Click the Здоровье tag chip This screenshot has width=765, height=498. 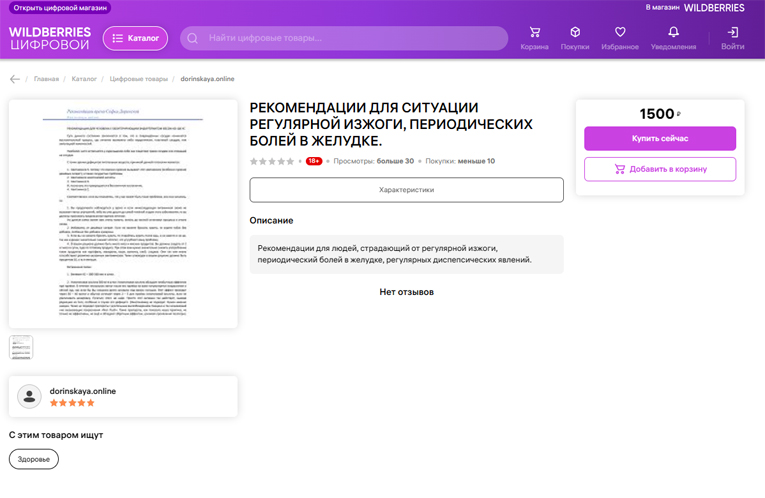click(34, 459)
